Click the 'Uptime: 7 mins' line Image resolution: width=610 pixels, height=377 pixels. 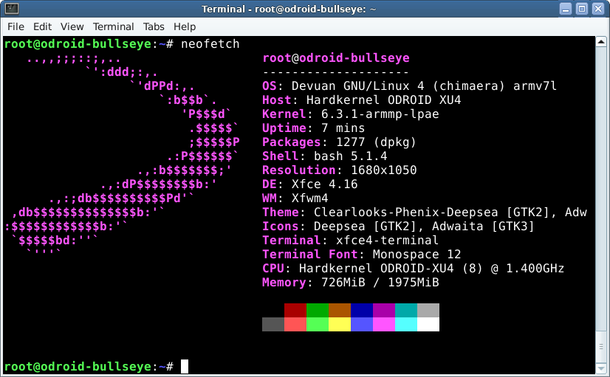(x=314, y=128)
